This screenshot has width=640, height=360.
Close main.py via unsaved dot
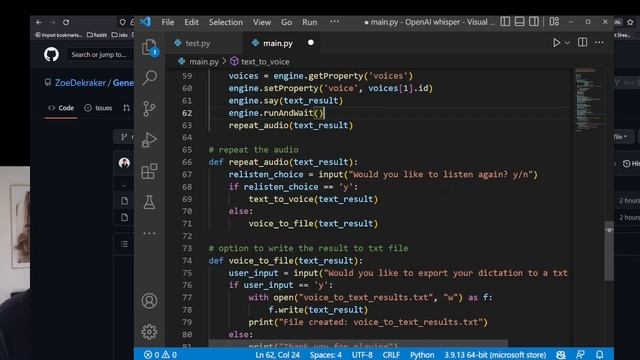point(311,42)
